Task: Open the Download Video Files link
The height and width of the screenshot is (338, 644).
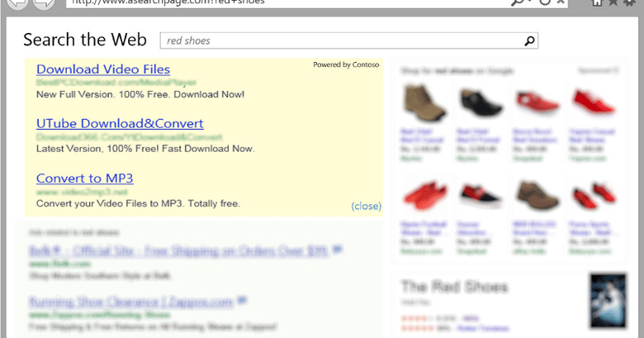Action: click(x=103, y=69)
